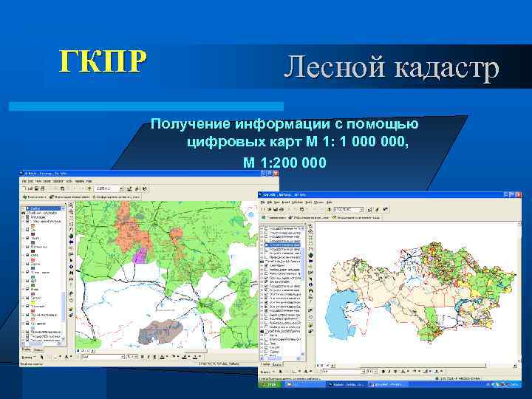The width and height of the screenshot is (532, 399).
Task: Open map scale dropdown in right ArcMap window
Action: [x=361, y=209]
